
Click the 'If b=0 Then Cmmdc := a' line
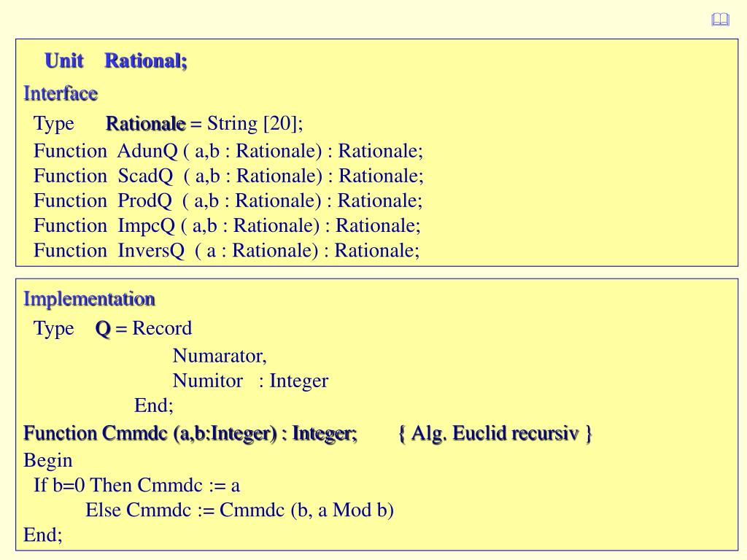(136, 485)
